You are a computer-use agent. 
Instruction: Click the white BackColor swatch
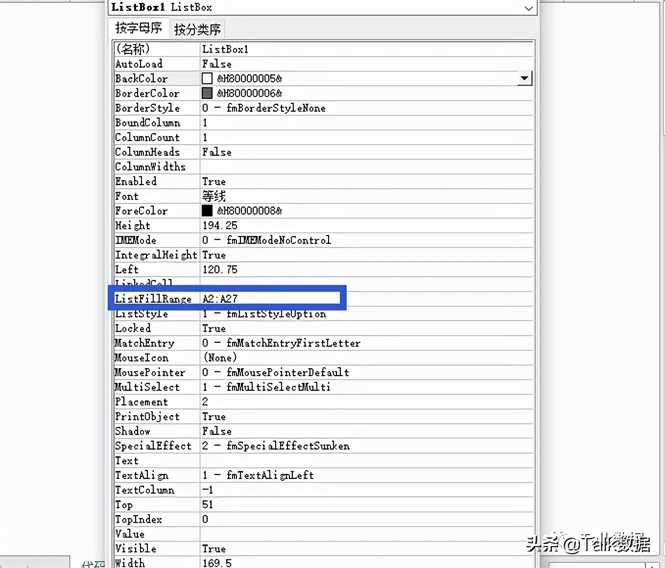pyautogui.click(x=208, y=78)
